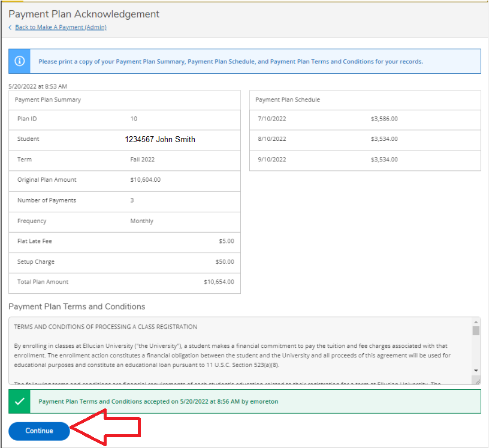This screenshot has height=448, width=489.
Task: Click the Total Plan Amount label
Action: click(43, 282)
